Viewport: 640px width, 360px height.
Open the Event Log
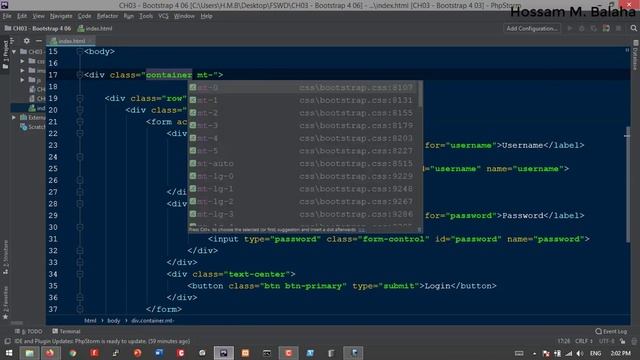pos(611,331)
